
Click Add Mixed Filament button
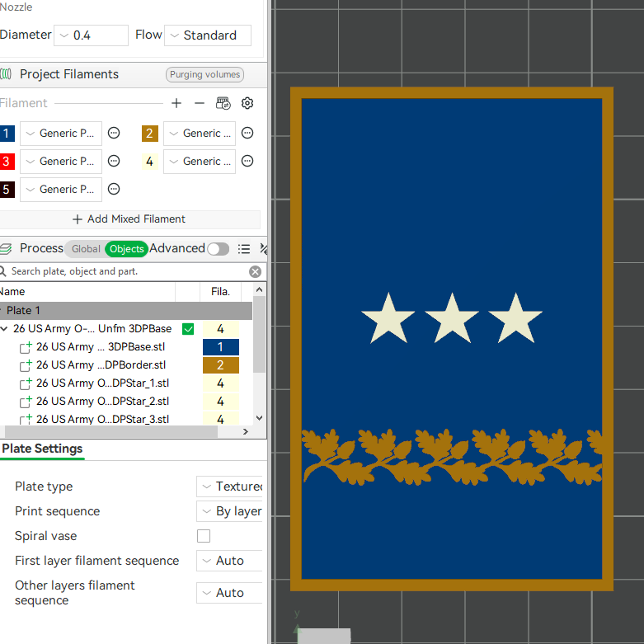pyautogui.click(x=129, y=219)
